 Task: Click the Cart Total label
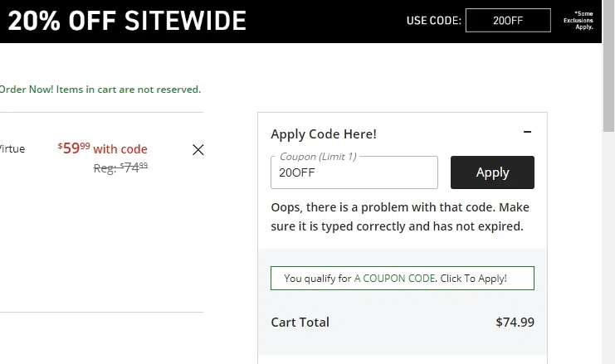pos(300,323)
